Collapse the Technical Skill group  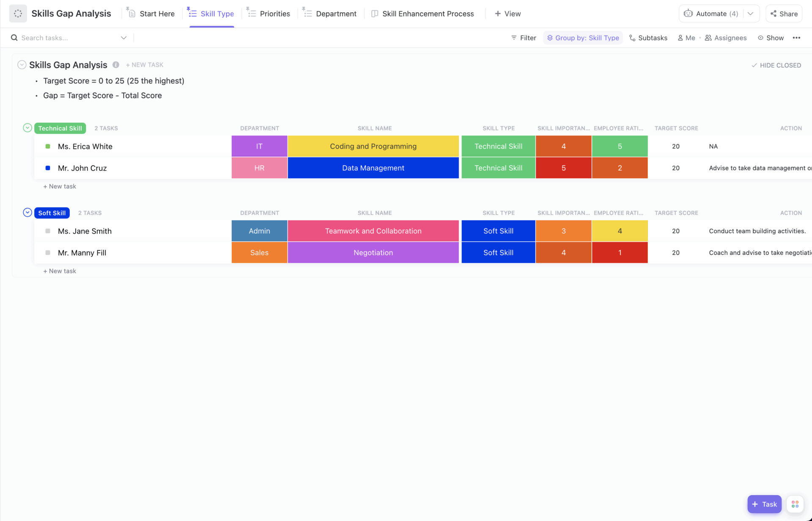[x=27, y=127]
